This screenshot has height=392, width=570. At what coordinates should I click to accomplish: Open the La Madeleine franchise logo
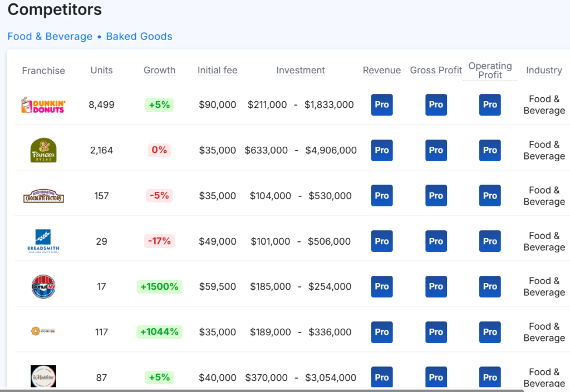43,376
